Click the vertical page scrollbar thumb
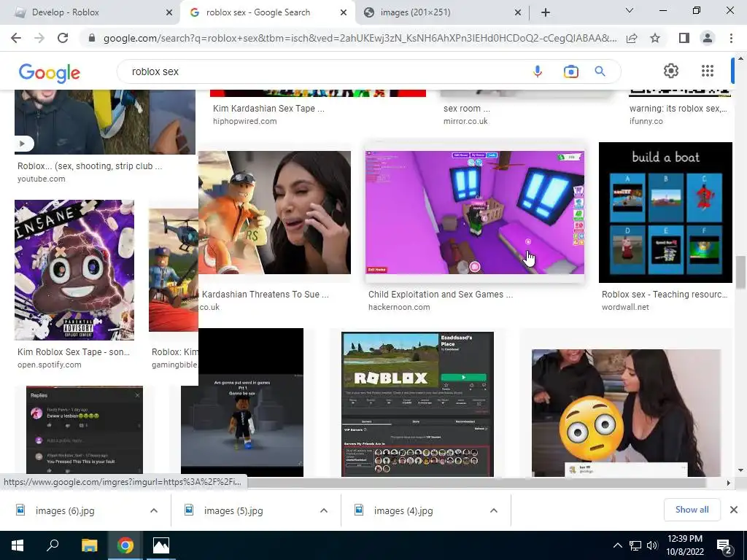 (740, 272)
